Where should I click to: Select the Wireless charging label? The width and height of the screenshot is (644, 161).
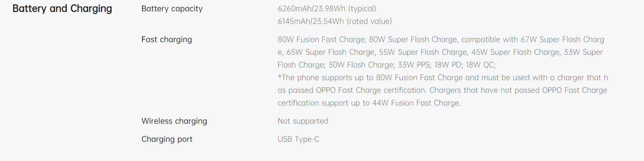(174, 121)
